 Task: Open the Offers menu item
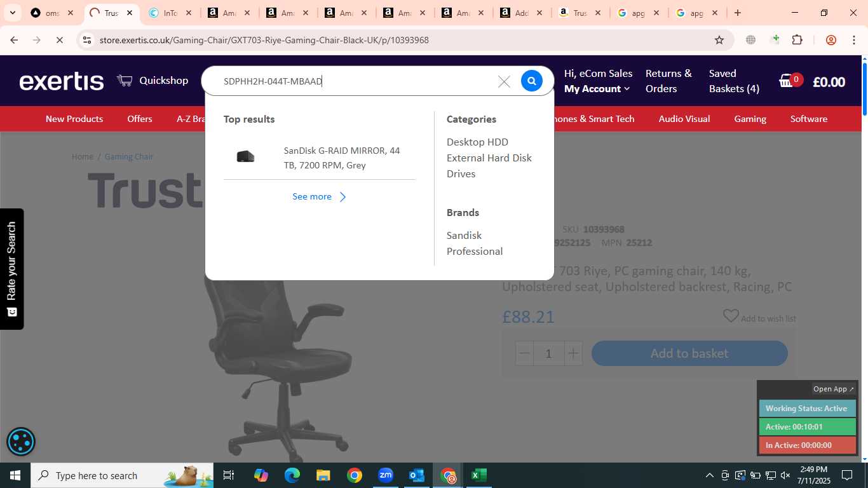tap(140, 119)
